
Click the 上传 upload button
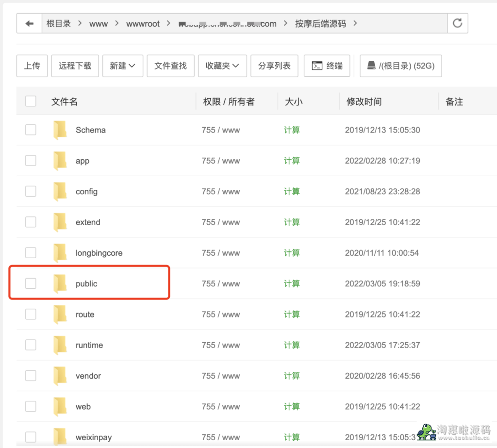(32, 66)
